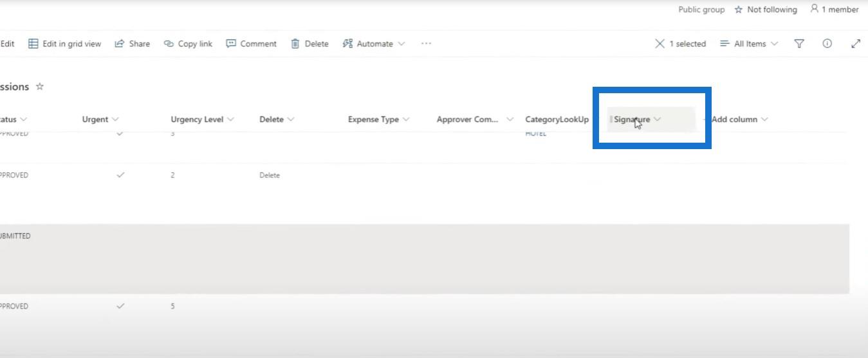Click the 1 member link
The image size is (868, 358).
(835, 9)
